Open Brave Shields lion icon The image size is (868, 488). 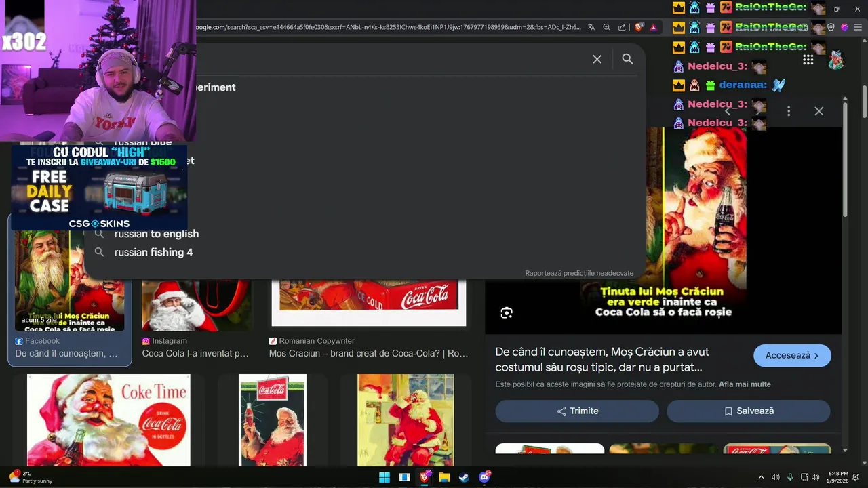(639, 27)
